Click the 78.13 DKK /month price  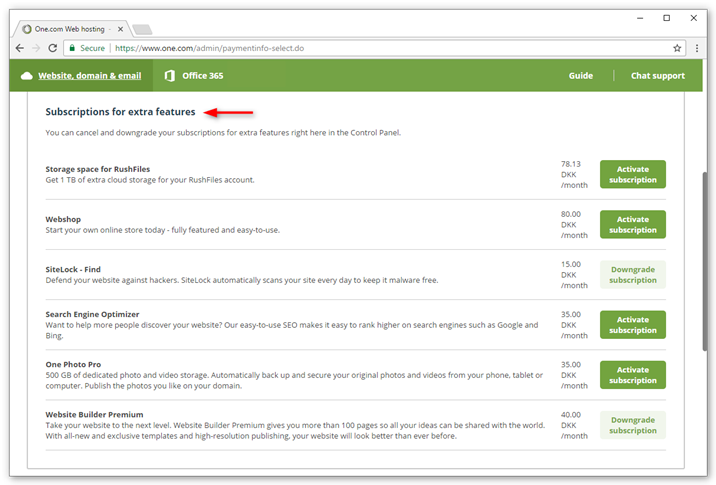[x=574, y=174]
